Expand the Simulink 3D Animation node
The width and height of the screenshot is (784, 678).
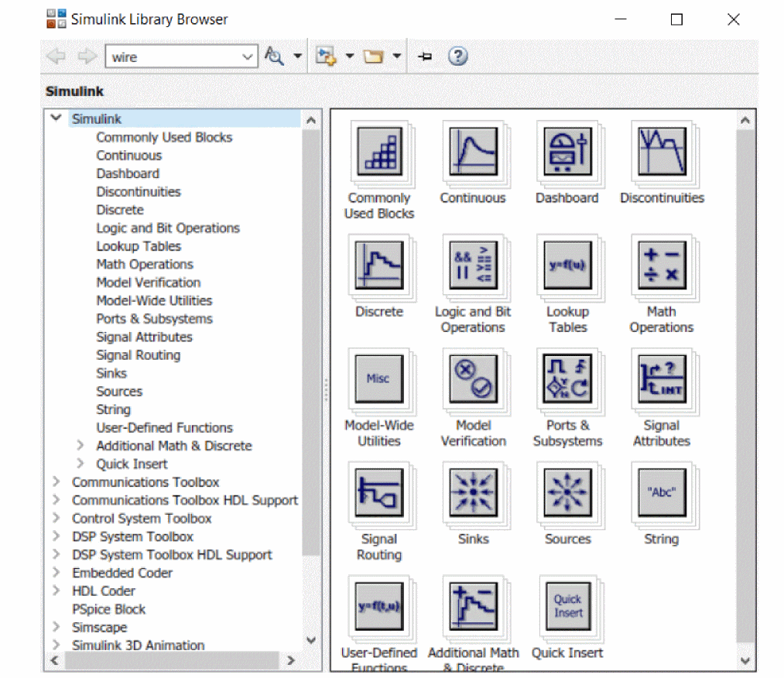point(56,645)
